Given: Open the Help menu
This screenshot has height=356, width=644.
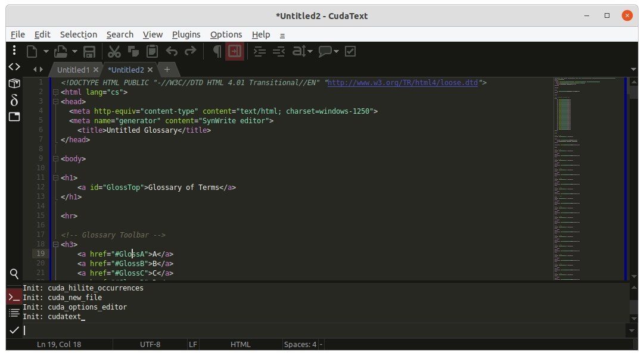Looking at the screenshot, I should (261, 35).
